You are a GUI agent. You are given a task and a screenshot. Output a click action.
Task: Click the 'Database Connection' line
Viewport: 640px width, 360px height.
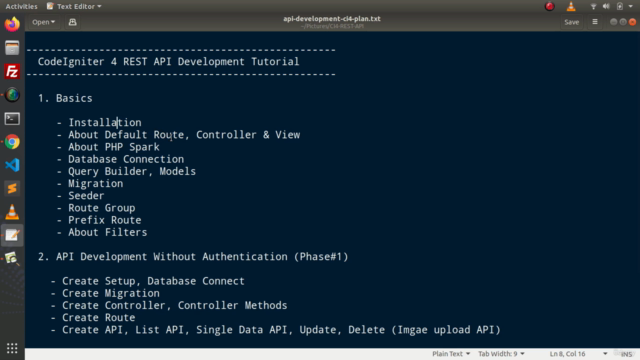(x=126, y=159)
